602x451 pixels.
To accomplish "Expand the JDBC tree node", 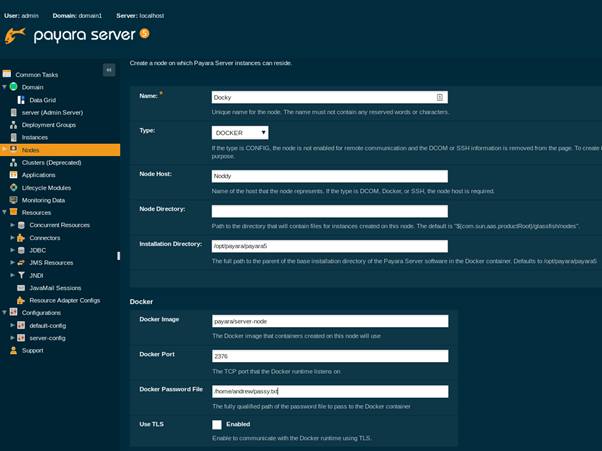I will 12,250.
